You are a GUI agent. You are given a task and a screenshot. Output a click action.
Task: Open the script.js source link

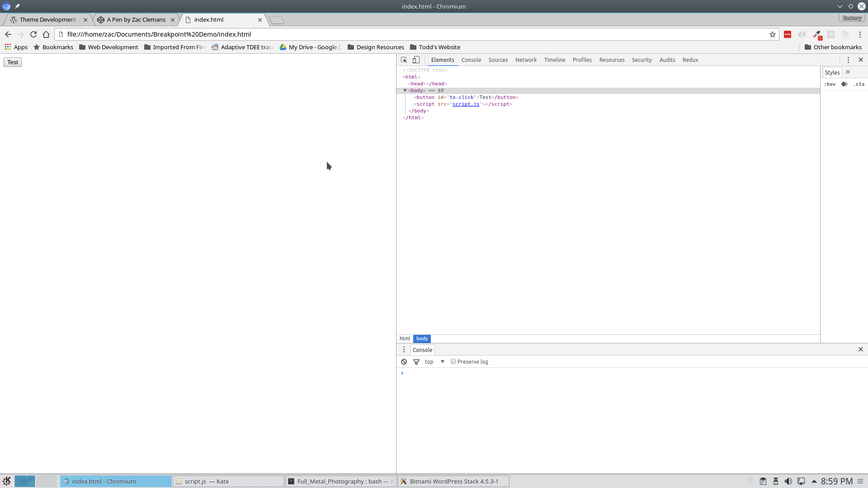466,104
